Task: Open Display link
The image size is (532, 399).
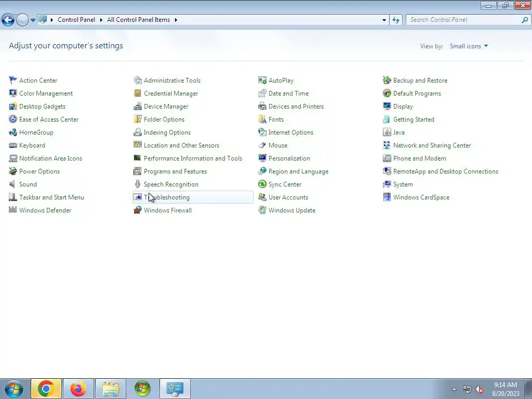Action: 403,107
